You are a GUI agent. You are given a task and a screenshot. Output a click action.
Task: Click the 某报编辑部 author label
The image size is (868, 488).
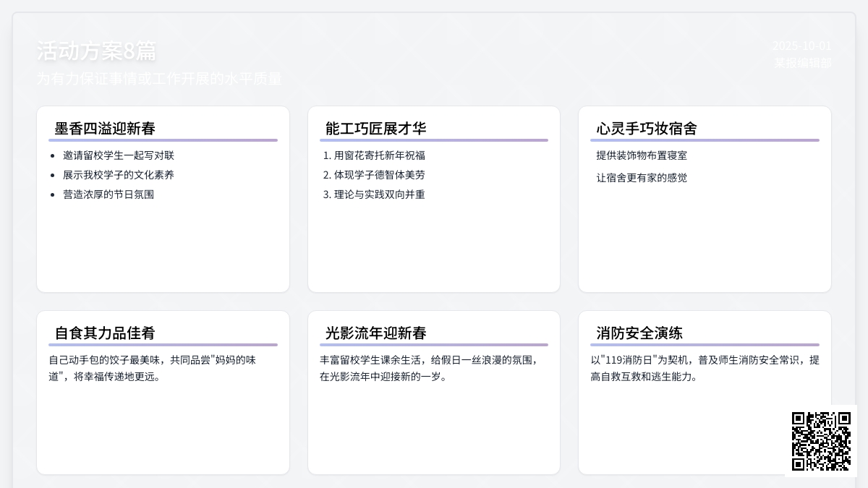(x=803, y=63)
